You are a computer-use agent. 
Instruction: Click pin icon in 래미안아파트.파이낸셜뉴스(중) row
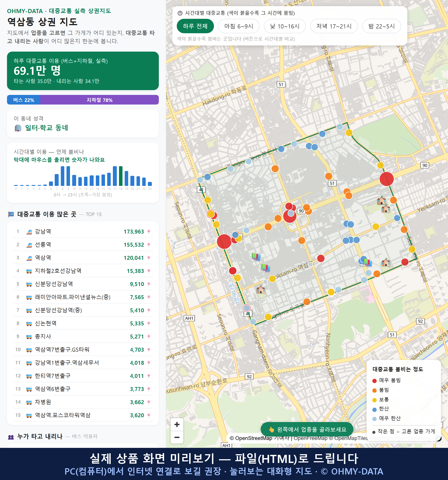(149, 297)
